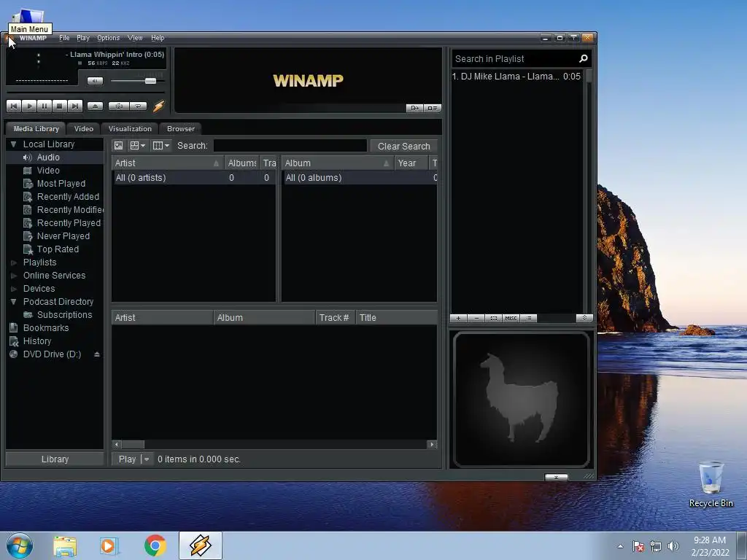Stop playback with the Stop button

coord(59,106)
